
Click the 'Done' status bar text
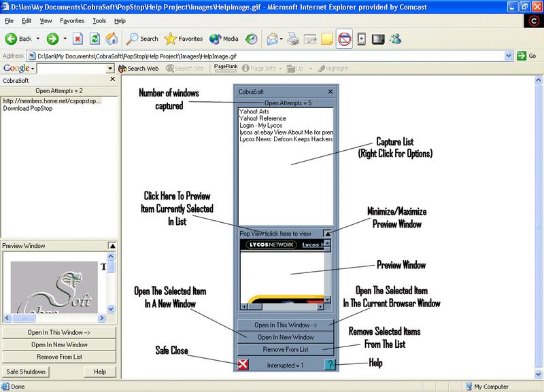coord(18,387)
